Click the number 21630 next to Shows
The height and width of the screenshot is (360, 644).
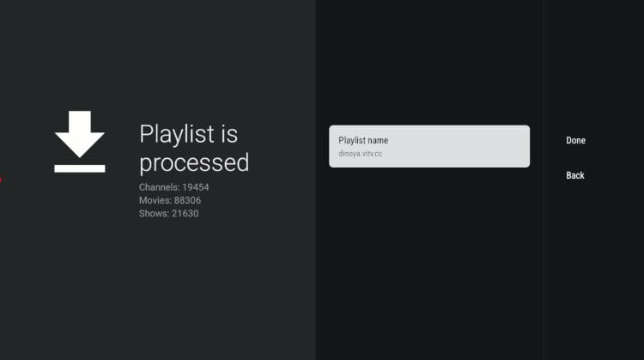coord(185,213)
